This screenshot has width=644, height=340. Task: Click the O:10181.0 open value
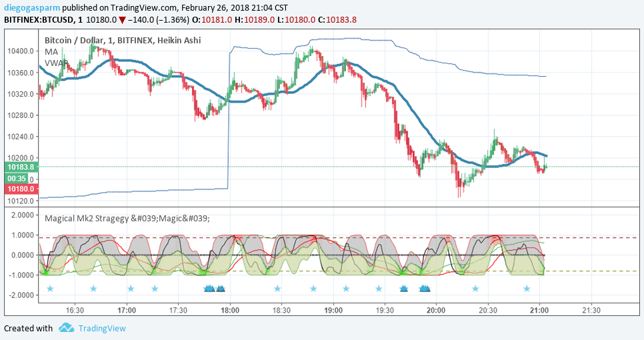(x=212, y=20)
